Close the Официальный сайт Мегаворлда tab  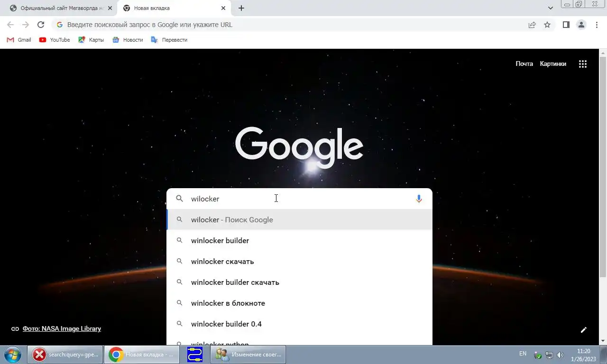pos(110,8)
